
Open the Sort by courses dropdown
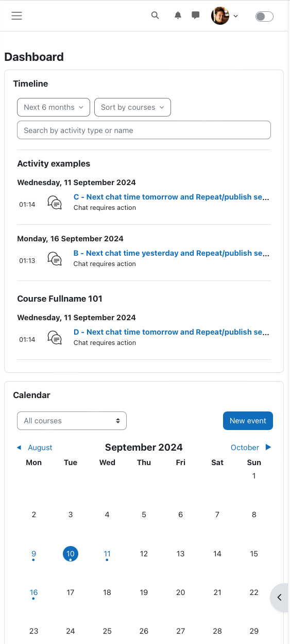(132, 107)
